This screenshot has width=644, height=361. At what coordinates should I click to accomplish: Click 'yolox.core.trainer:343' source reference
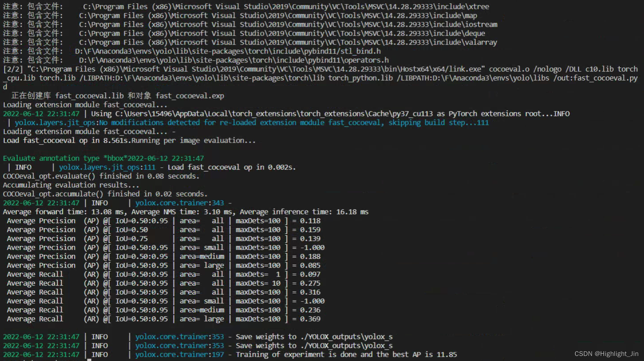[180, 203]
